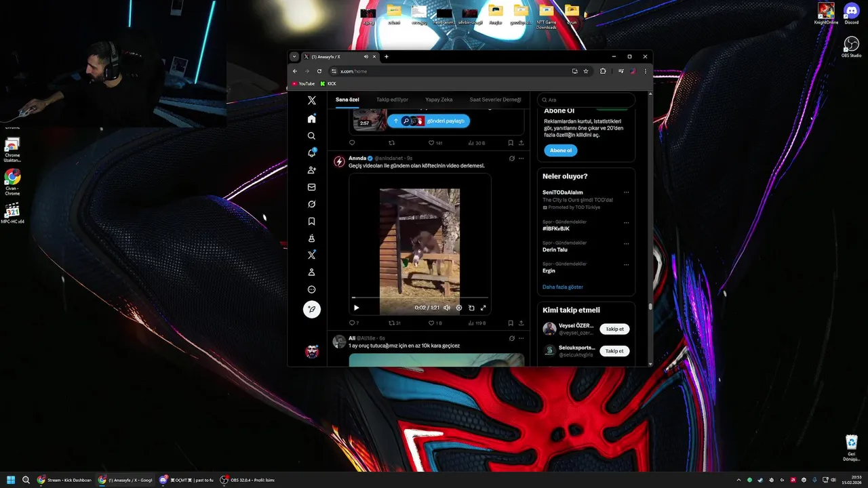The image size is (868, 488).
Task: Open OBS Studio taskbar button
Action: pyautogui.click(x=248, y=480)
